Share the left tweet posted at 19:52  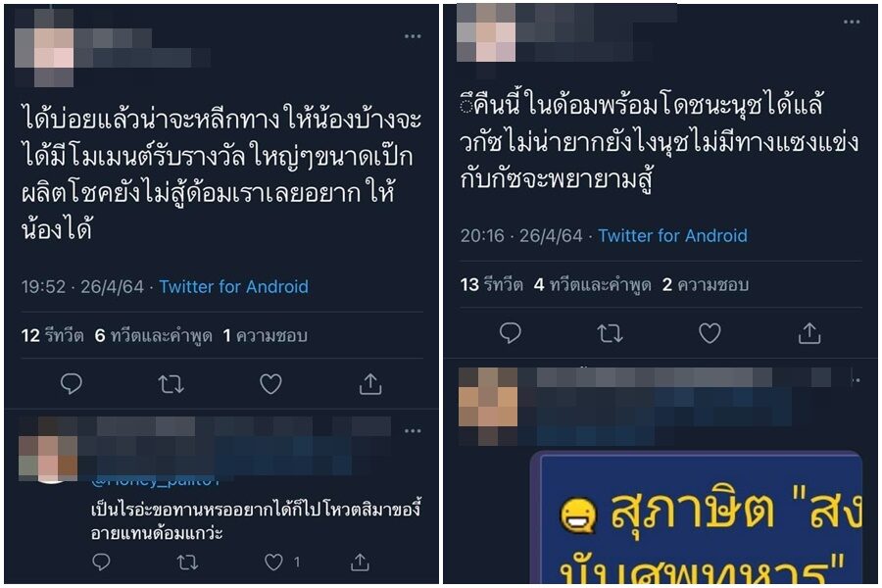coord(370,384)
